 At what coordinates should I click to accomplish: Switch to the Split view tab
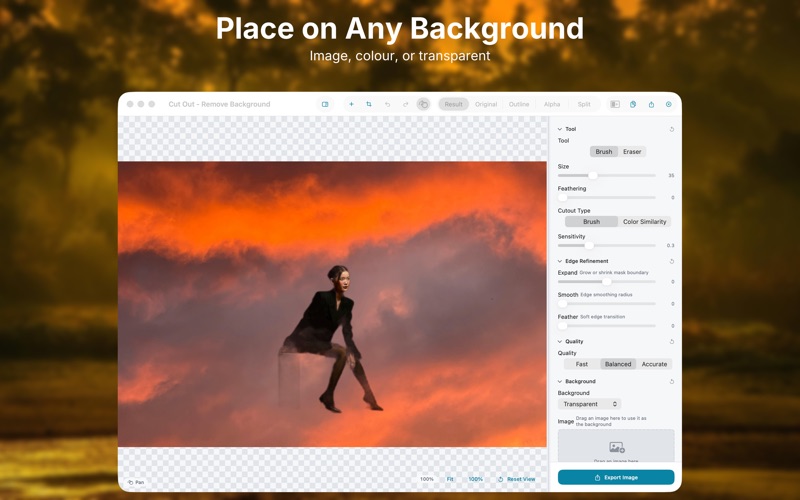584,104
